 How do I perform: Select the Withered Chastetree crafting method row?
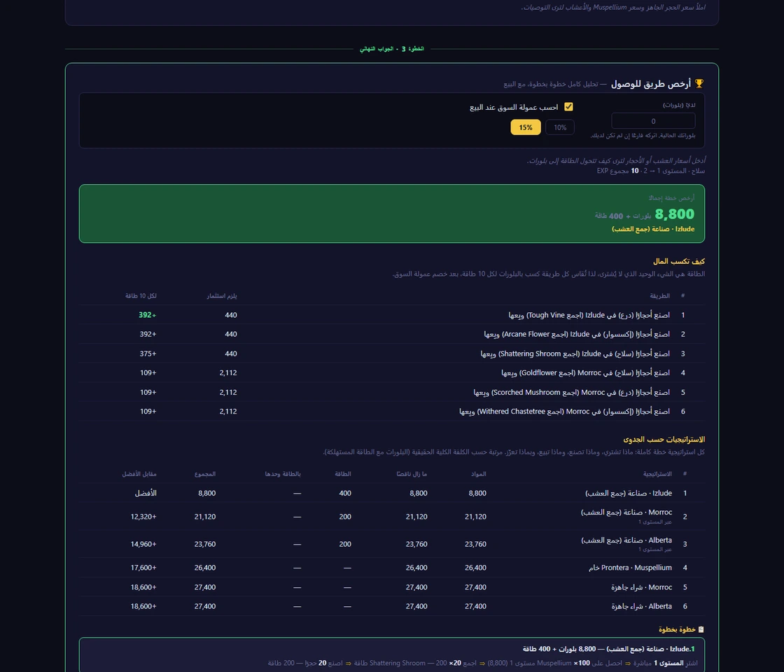pyautogui.click(x=392, y=412)
